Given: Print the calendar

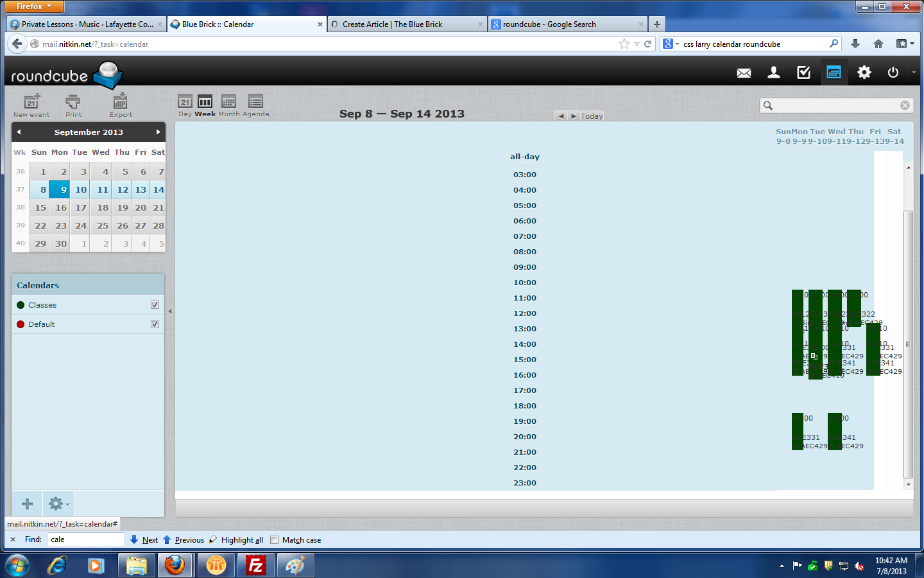Looking at the screenshot, I should click(73, 105).
